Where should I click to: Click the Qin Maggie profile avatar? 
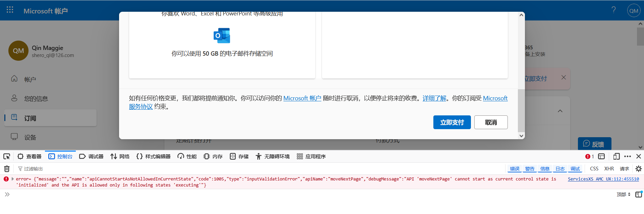pyautogui.click(x=18, y=51)
